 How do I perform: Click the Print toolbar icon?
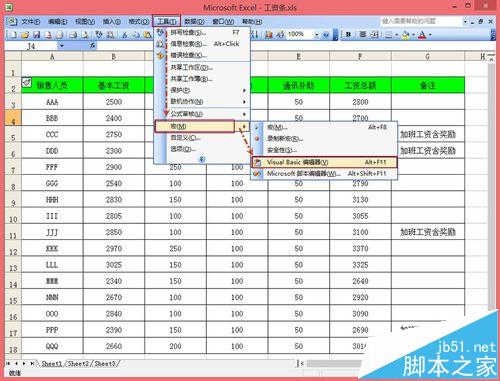point(74,34)
